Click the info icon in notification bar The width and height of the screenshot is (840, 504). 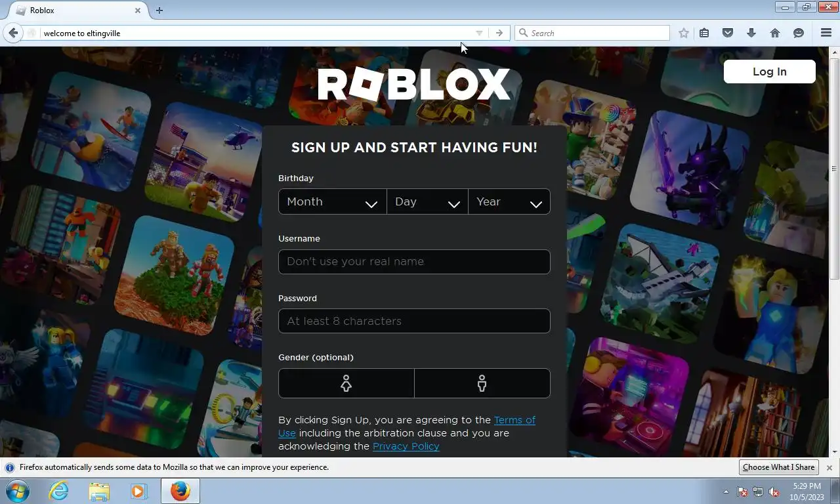(x=10, y=467)
